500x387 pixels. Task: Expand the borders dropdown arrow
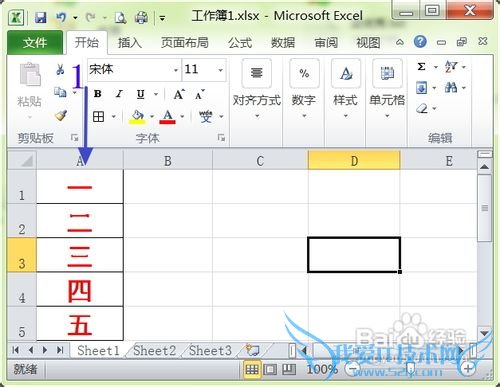(114, 117)
